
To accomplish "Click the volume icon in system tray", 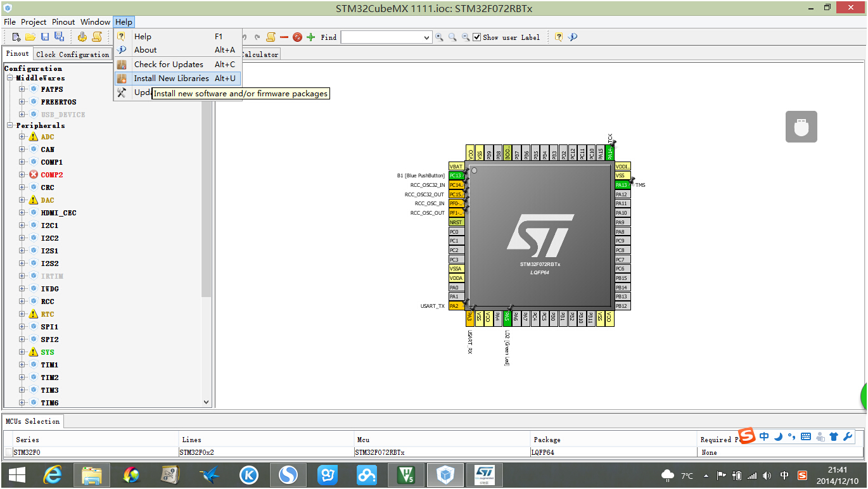I will click(767, 475).
